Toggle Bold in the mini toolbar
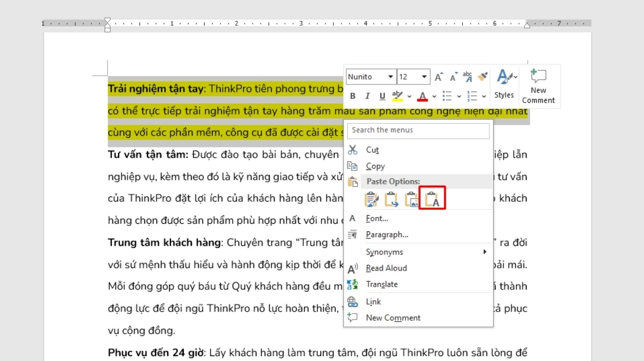Screen dimensions: 644x361 click(x=352, y=96)
